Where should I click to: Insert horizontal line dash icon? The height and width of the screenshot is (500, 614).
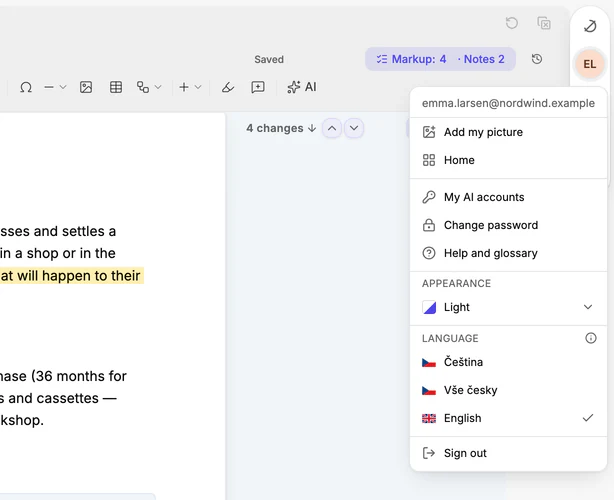pyautogui.click(x=49, y=87)
